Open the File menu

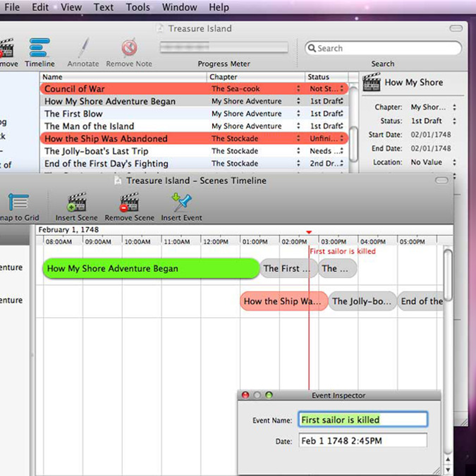(x=12, y=7)
